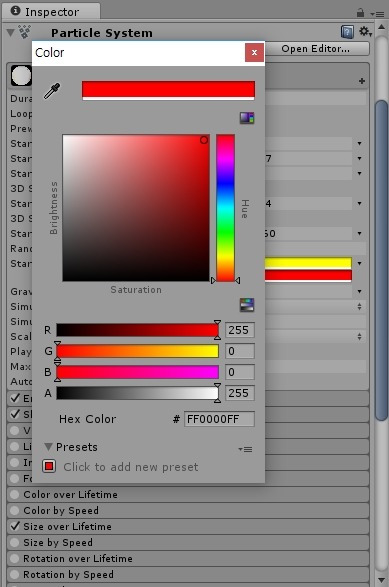Open the Inspector tab context menu icon
Screen dimensions: 389x587
(x=377, y=14)
